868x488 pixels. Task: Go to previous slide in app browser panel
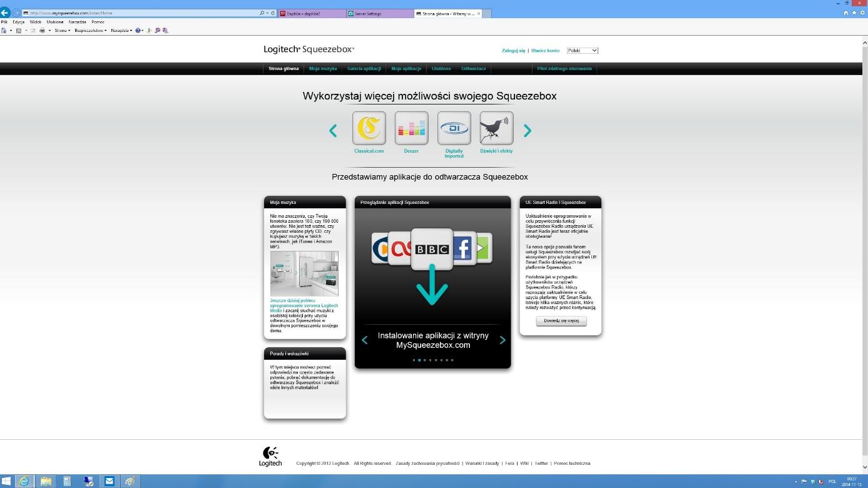364,340
